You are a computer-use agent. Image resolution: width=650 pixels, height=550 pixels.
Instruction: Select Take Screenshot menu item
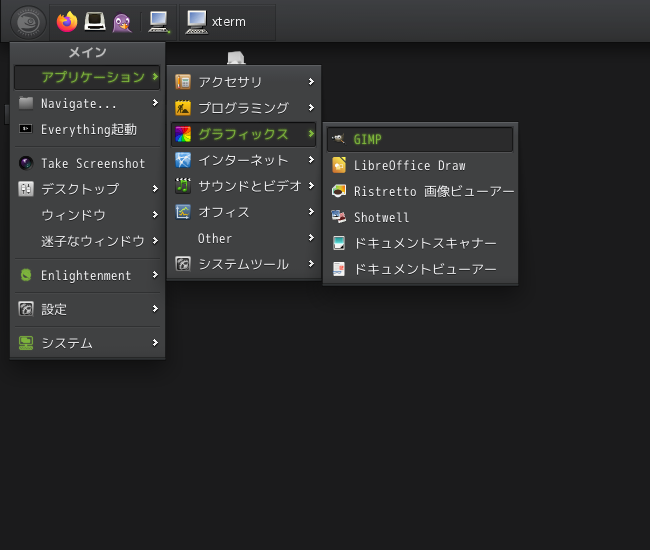pyautogui.click(x=87, y=163)
